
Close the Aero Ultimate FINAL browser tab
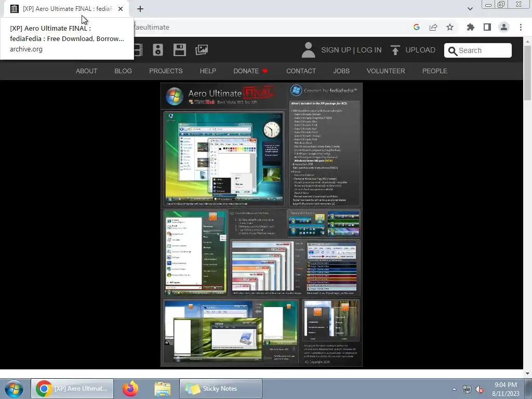tap(121, 9)
